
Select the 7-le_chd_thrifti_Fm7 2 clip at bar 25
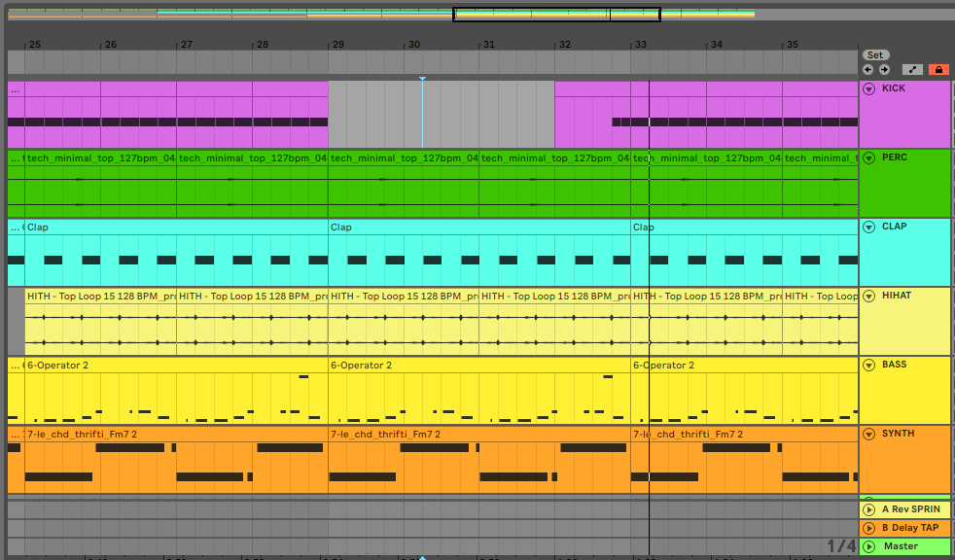click(177, 434)
